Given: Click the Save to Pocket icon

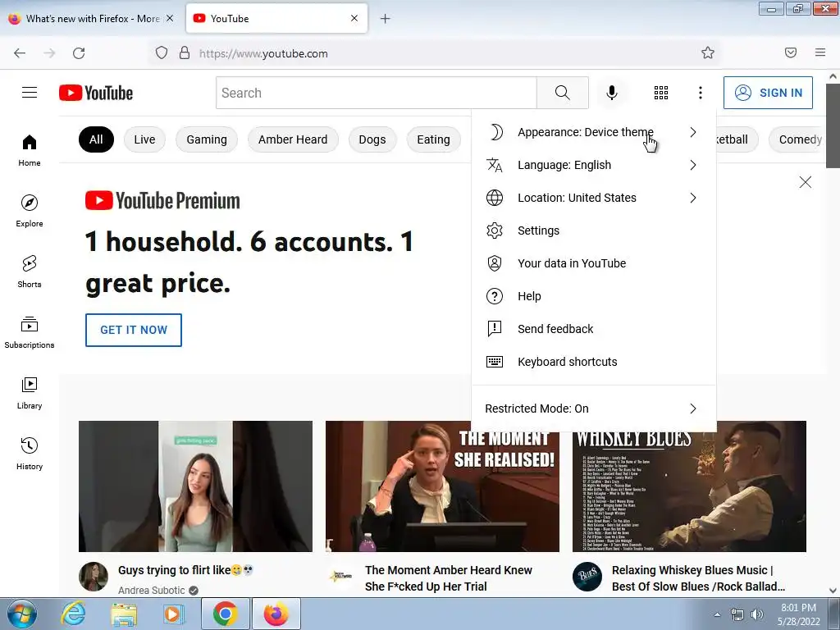Looking at the screenshot, I should pyautogui.click(x=791, y=52).
